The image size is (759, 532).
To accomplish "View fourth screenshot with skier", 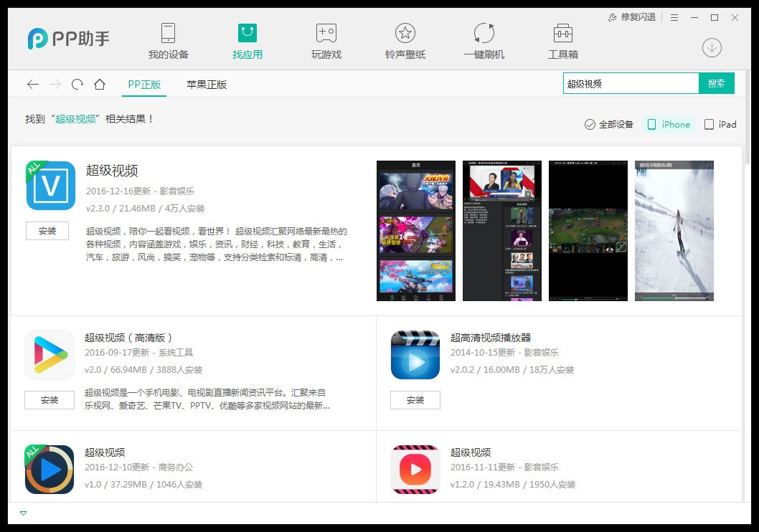I will [x=674, y=231].
